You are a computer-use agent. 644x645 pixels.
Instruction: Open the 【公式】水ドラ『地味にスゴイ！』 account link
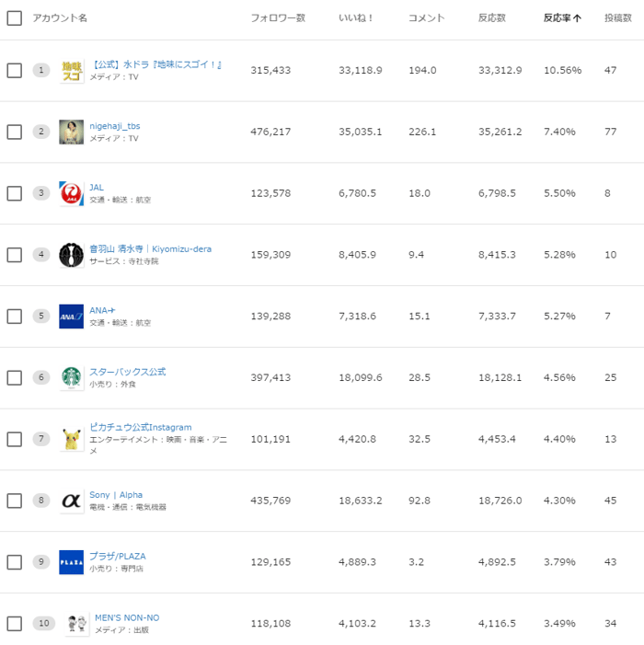(156, 64)
